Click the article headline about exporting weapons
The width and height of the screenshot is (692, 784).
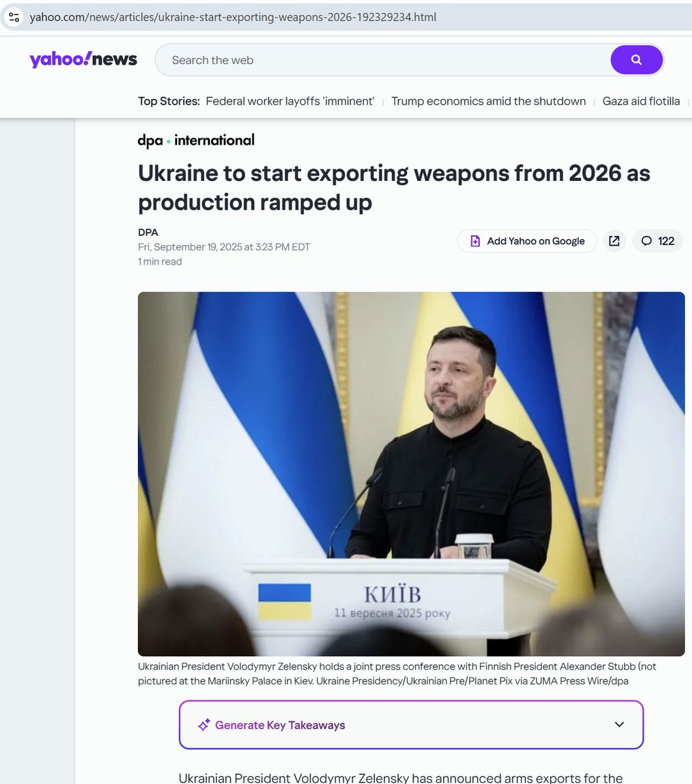394,188
